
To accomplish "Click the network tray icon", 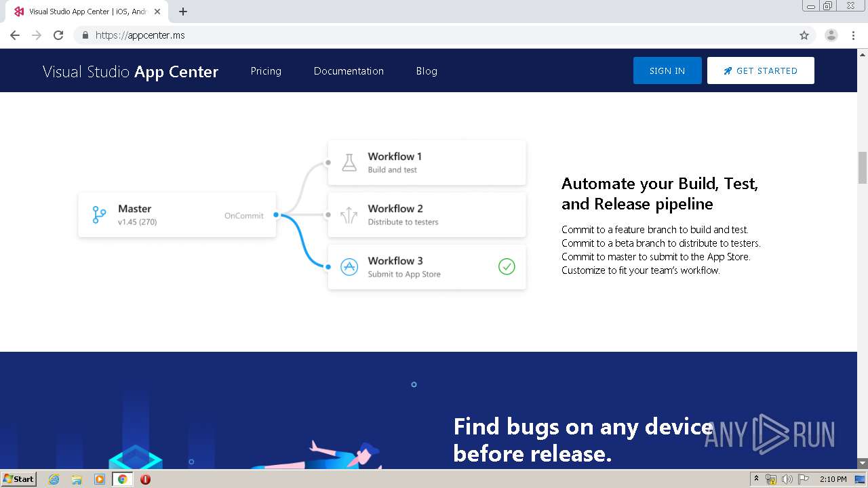I will pos(771,479).
